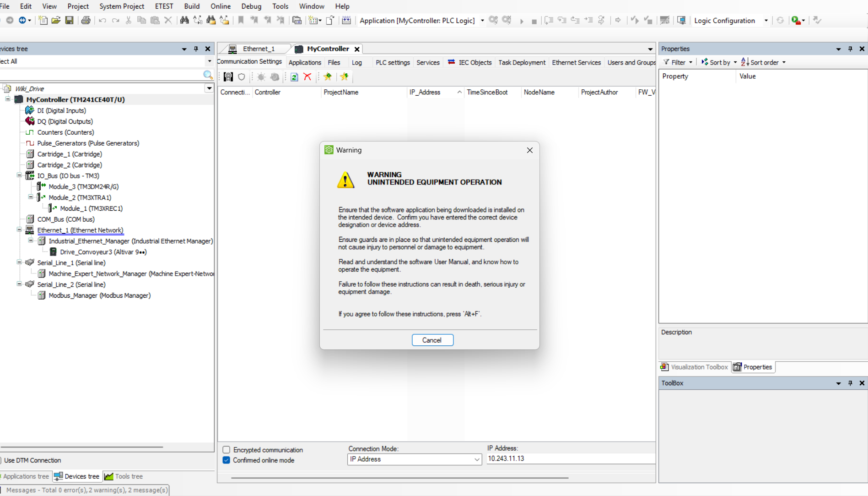The width and height of the screenshot is (868, 496).
Task: Select Drive_Convoyeur3 in the devices tree
Action: (103, 252)
